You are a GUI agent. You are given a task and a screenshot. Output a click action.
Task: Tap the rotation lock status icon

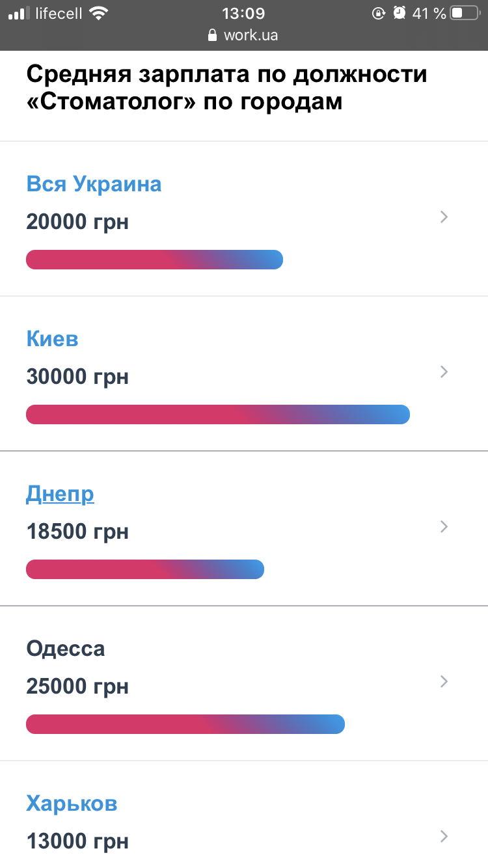pyautogui.click(x=378, y=13)
